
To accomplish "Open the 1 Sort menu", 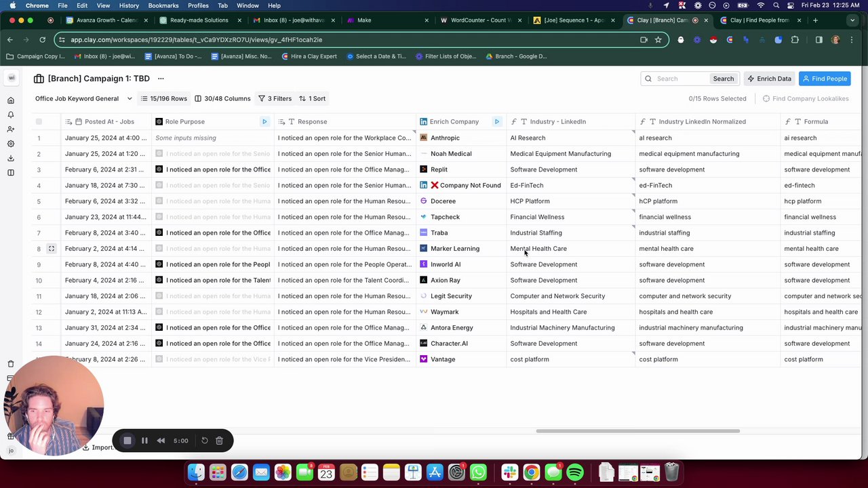I will coord(312,98).
